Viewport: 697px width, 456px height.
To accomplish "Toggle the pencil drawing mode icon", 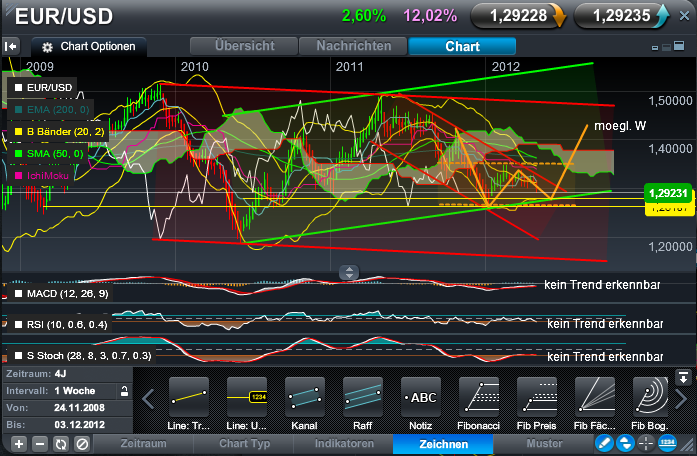I will (x=605, y=443).
